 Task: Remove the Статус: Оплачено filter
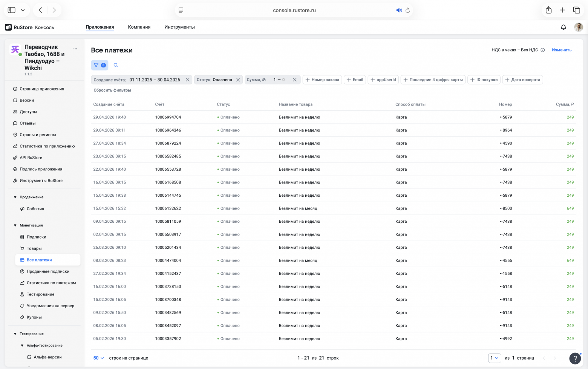(238, 80)
